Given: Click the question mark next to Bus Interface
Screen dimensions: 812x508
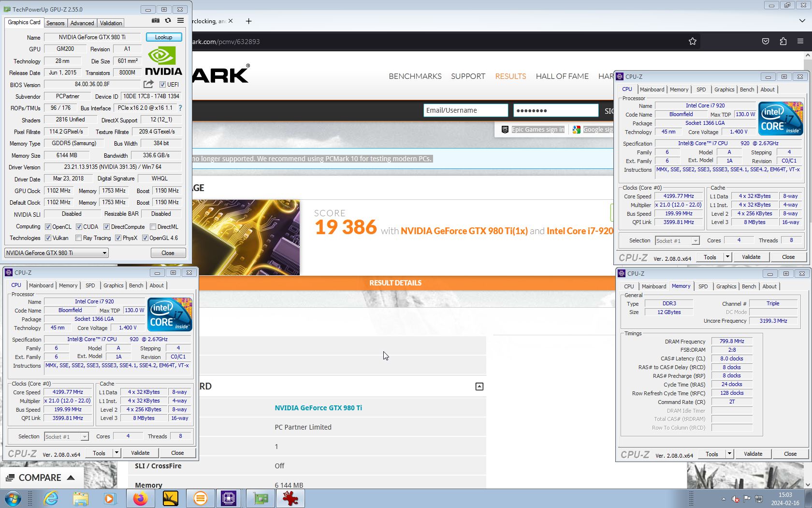Looking at the screenshot, I should pyautogui.click(x=180, y=108).
